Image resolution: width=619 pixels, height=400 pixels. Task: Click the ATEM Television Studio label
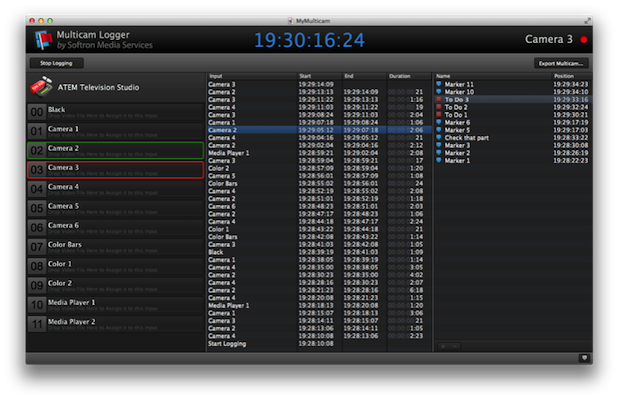click(x=98, y=87)
